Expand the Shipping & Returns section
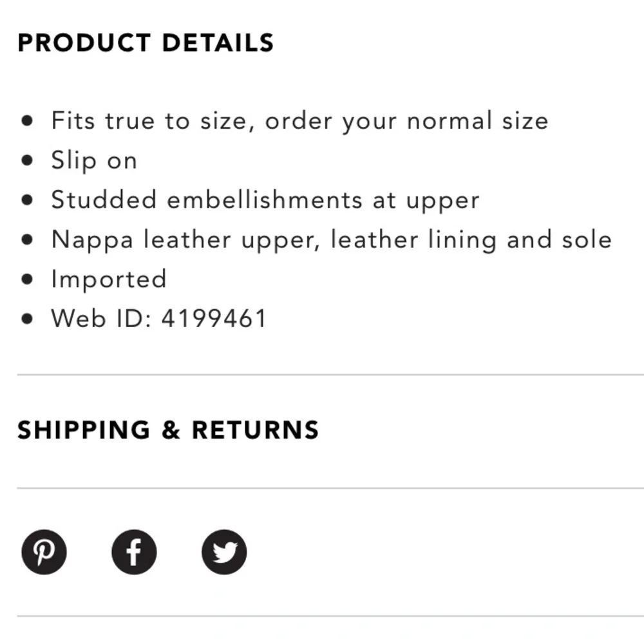The image size is (644, 644). (x=168, y=430)
